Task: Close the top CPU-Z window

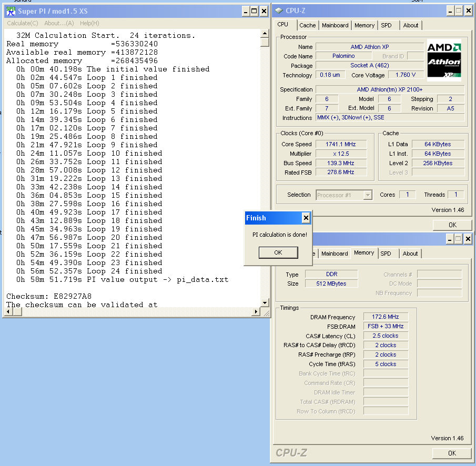Action: coord(469,11)
